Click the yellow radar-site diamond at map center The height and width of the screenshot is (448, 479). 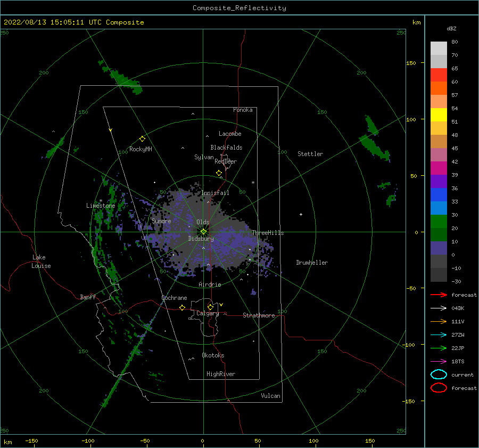click(x=203, y=232)
